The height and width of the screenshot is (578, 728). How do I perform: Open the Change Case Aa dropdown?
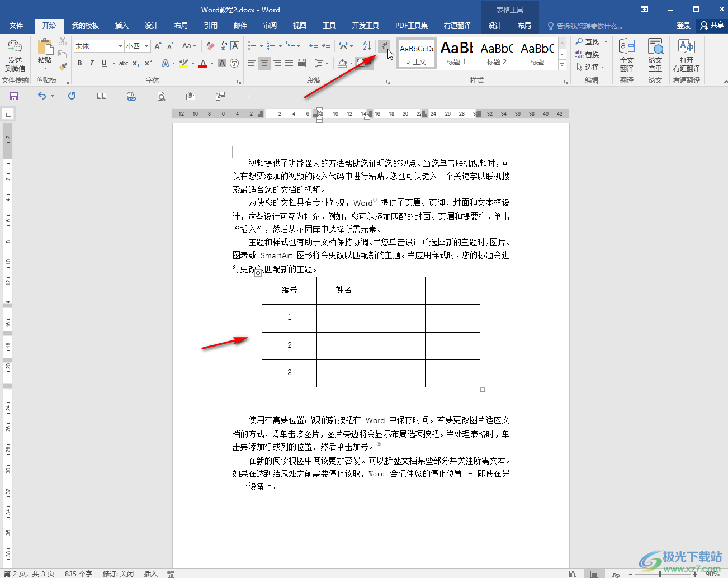coord(190,46)
